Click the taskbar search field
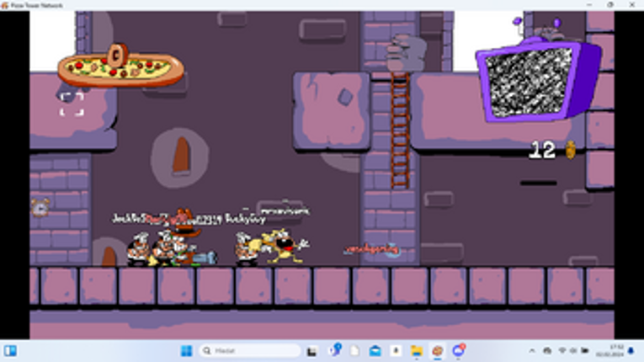 (250, 351)
